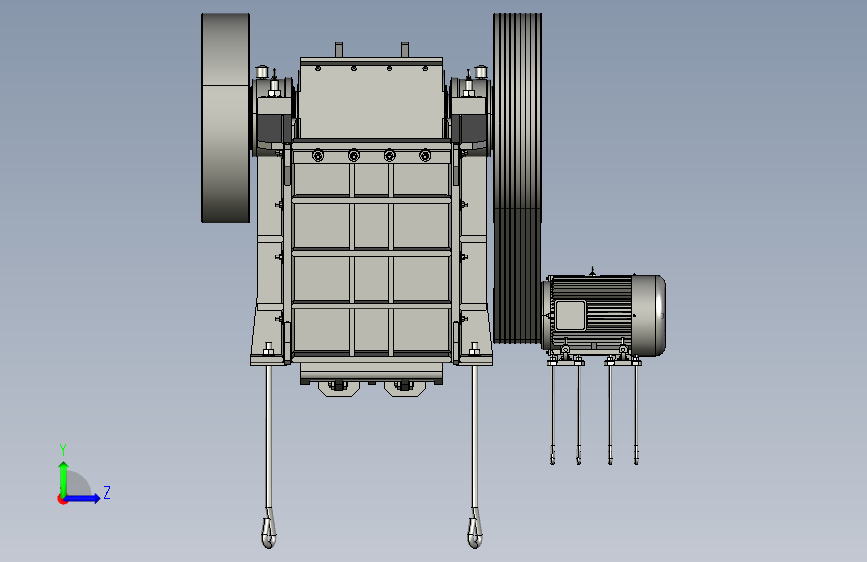Select the ribbed movable jaw back panel
This screenshot has height=562, width=867.
coord(371,252)
